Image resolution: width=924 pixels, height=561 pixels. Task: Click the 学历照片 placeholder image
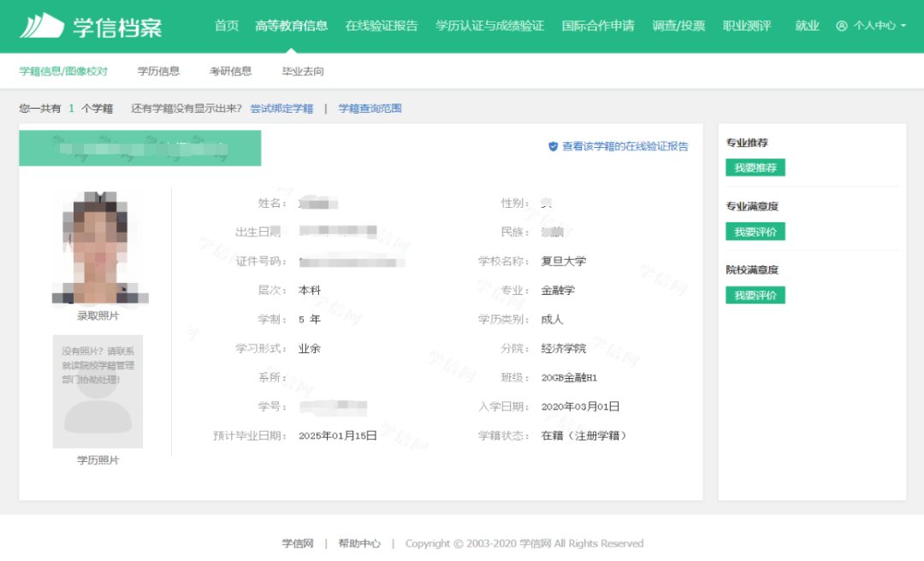[98, 392]
